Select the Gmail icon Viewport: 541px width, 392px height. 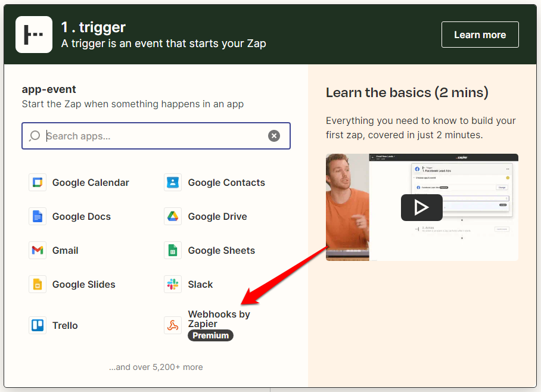pos(38,251)
